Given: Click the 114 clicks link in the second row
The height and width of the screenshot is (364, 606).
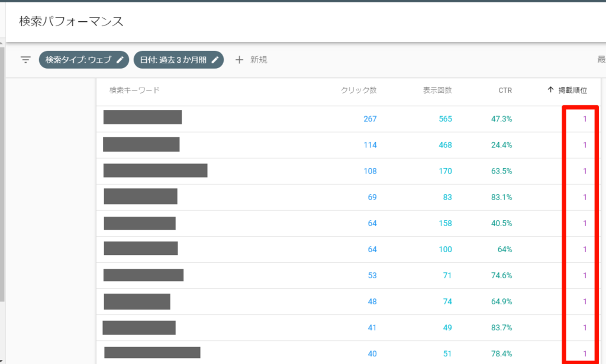Looking at the screenshot, I should point(370,144).
